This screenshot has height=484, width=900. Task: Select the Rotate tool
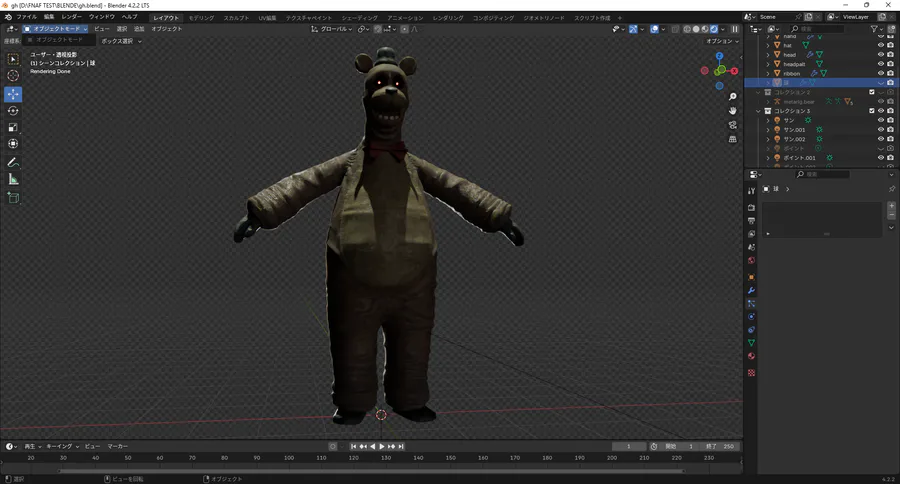[x=13, y=111]
